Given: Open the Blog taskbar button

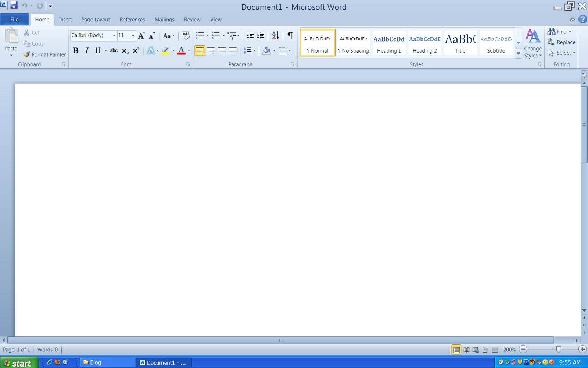Looking at the screenshot, I should click(x=107, y=362).
